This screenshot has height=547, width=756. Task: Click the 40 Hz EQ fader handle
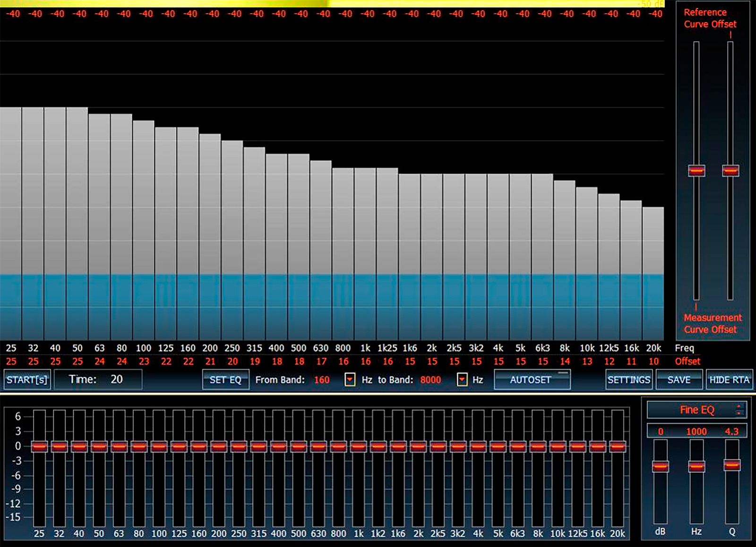[79, 446]
